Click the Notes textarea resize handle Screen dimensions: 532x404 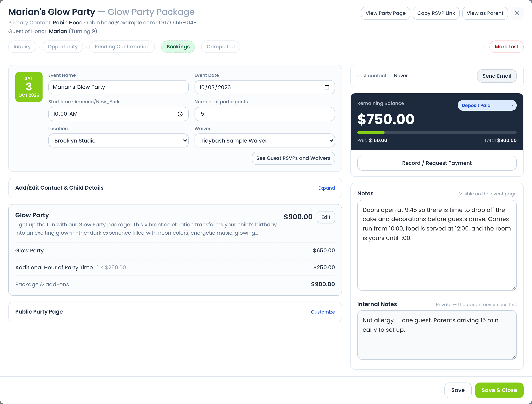pyautogui.click(x=514, y=288)
